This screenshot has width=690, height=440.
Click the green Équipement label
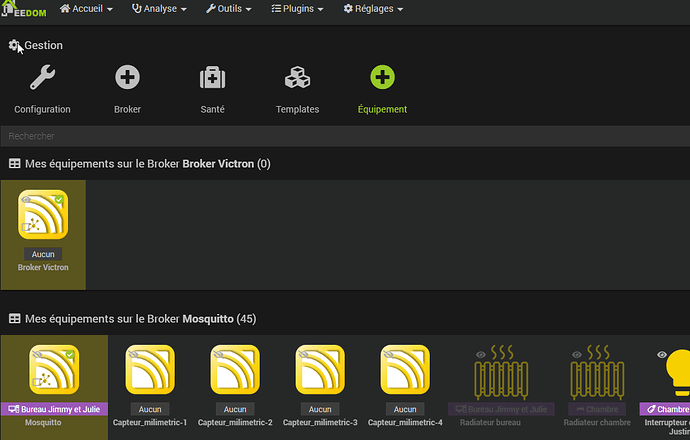coord(382,109)
